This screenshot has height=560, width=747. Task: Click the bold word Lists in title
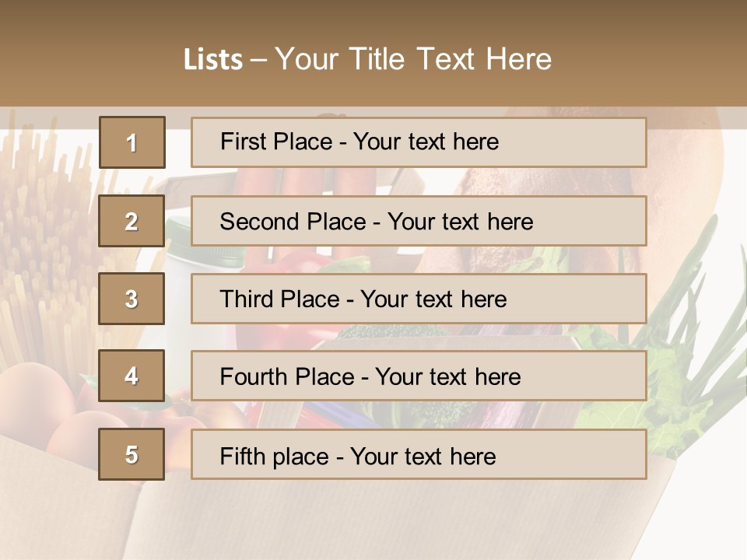[212, 60]
